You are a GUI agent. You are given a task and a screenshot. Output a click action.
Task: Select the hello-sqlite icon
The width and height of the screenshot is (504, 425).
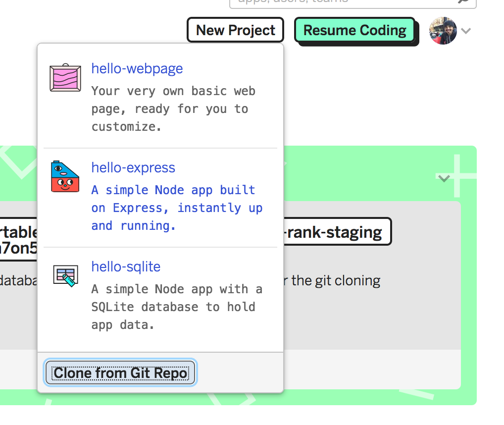[65, 276]
